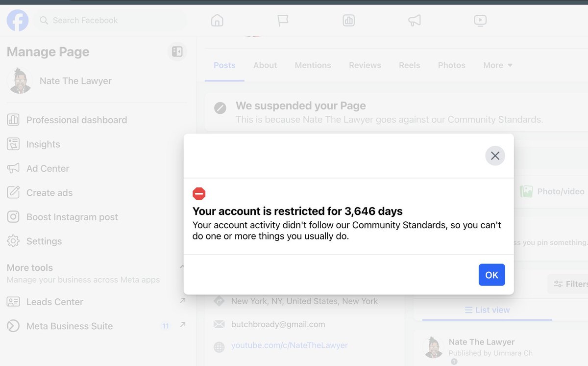
Task: Expand the More dropdown tab
Action: (498, 65)
